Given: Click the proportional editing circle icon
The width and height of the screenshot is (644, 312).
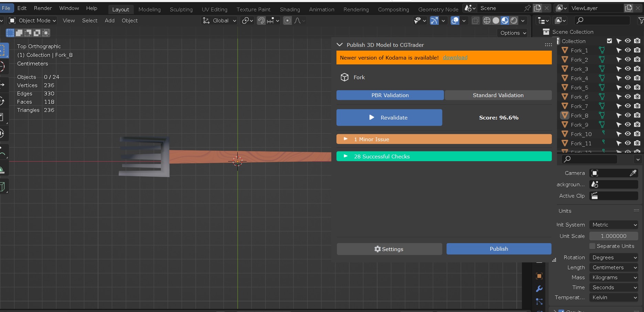Looking at the screenshot, I should pyautogui.click(x=287, y=21).
